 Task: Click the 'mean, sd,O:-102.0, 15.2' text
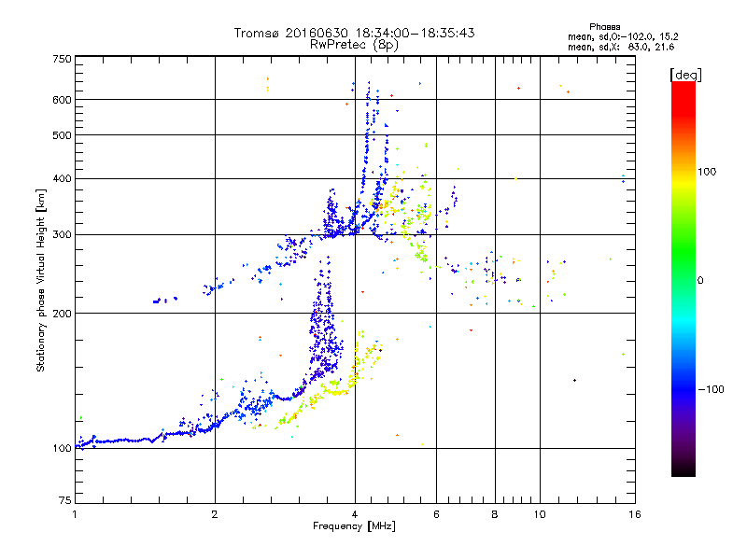click(x=623, y=36)
